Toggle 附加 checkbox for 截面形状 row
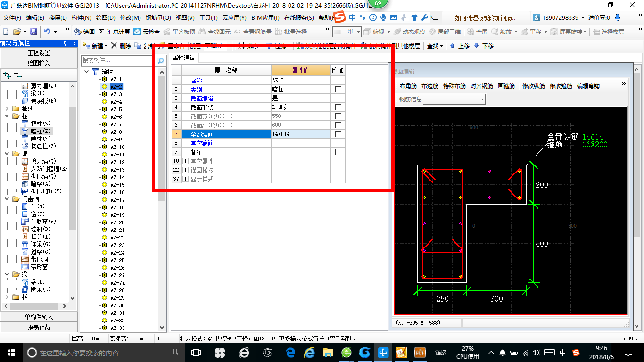Image resolution: width=644 pixels, height=362 pixels. click(x=338, y=107)
